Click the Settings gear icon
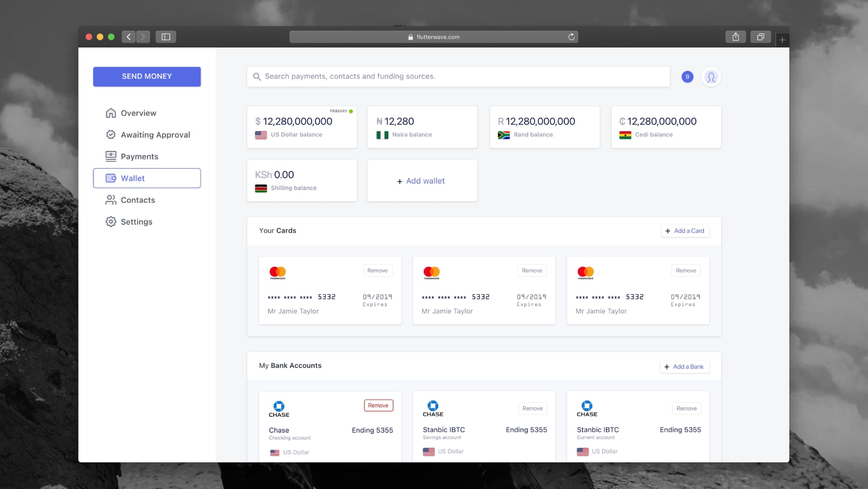Image resolution: width=868 pixels, height=489 pixels. (111, 222)
